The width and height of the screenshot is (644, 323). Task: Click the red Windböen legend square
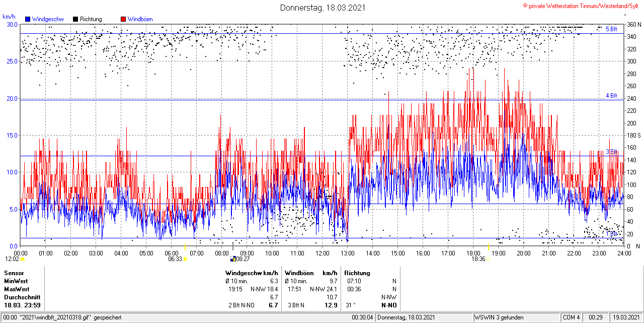point(123,19)
